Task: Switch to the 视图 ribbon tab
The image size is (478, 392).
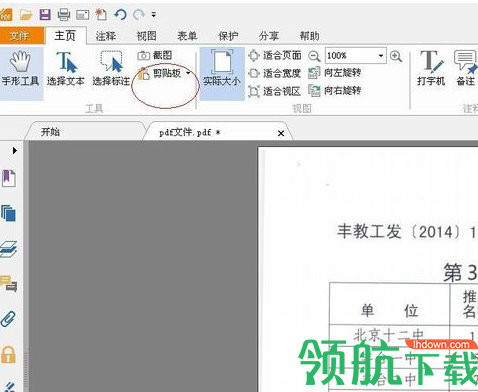Action: (146, 36)
